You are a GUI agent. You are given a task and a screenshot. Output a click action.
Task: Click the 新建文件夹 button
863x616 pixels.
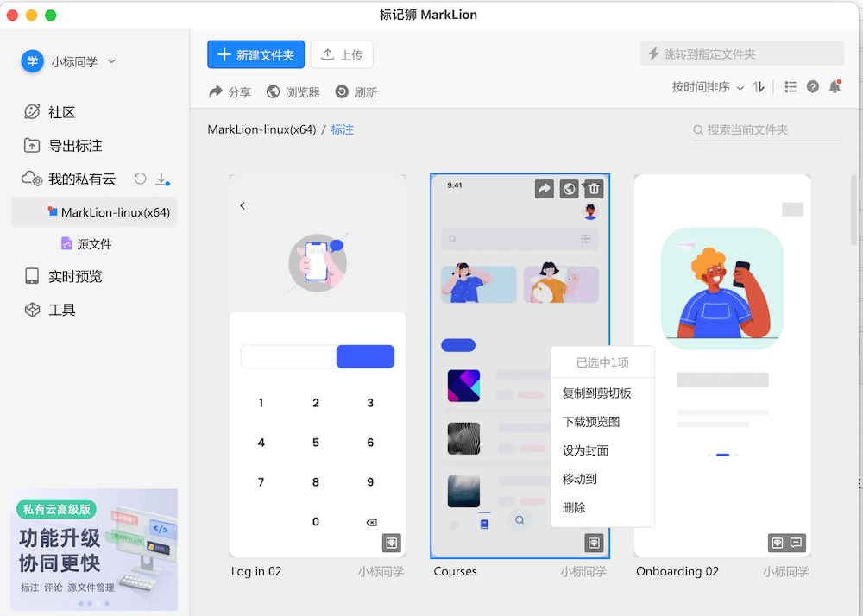click(255, 54)
